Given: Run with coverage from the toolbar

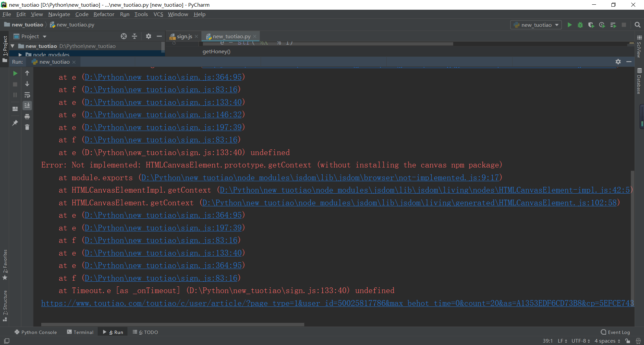Looking at the screenshot, I should click(591, 25).
